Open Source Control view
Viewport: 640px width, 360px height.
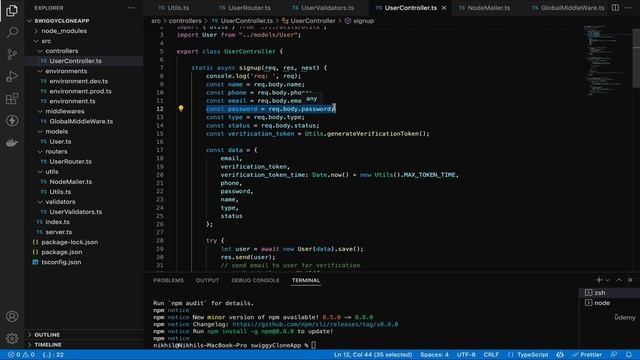tap(12, 54)
